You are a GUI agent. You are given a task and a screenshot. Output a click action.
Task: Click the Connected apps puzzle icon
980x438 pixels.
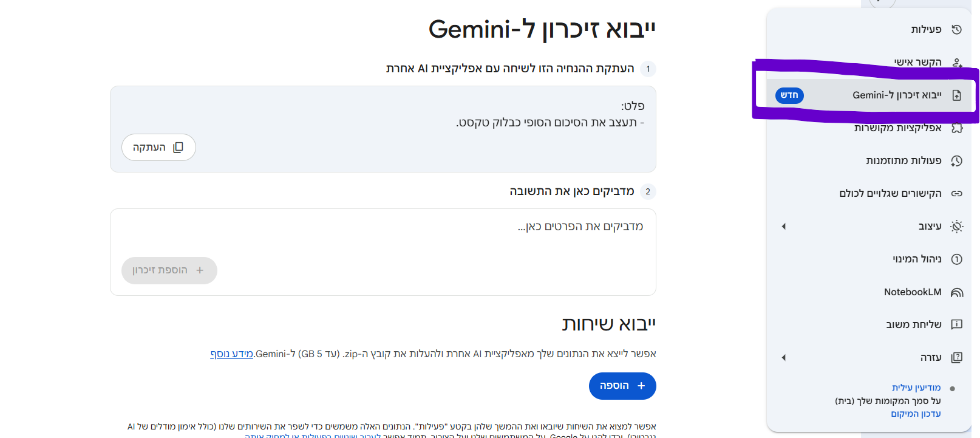956,128
